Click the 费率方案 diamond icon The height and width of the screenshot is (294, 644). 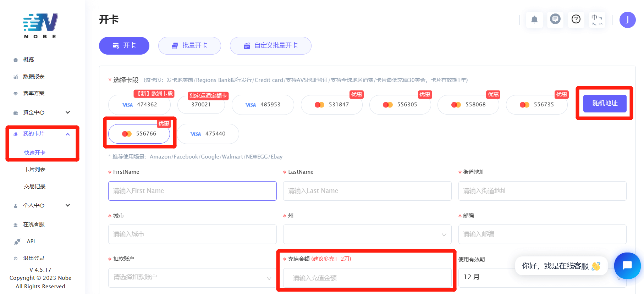click(x=16, y=94)
